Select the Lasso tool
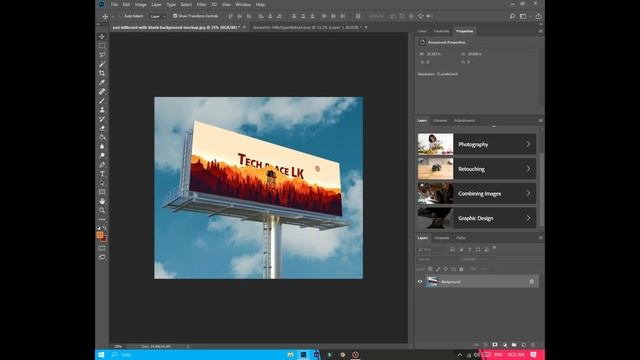This screenshot has width=640, height=360. [x=102, y=55]
